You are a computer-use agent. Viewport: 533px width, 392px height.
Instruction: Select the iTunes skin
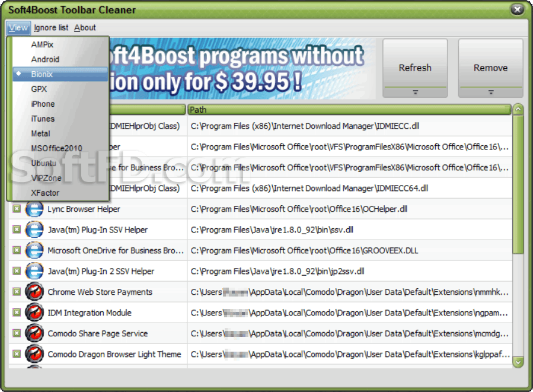click(60, 119)
